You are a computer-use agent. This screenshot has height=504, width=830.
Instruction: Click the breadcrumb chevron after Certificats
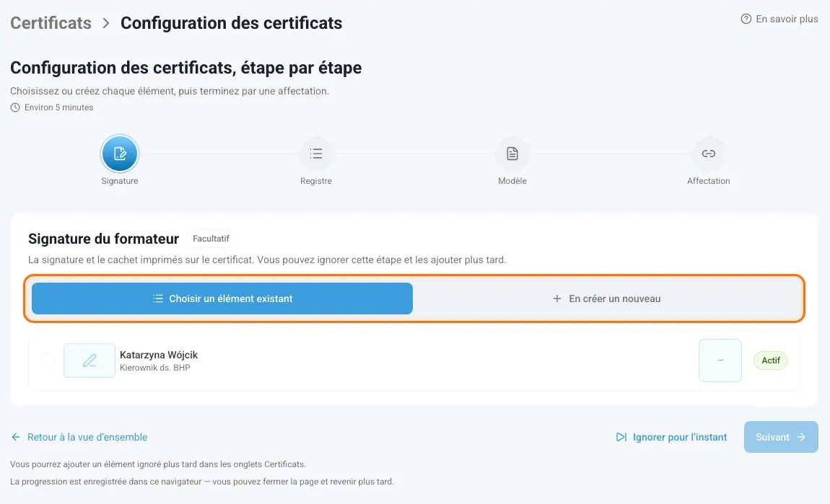pyautogui.click(x=106, y=23)
